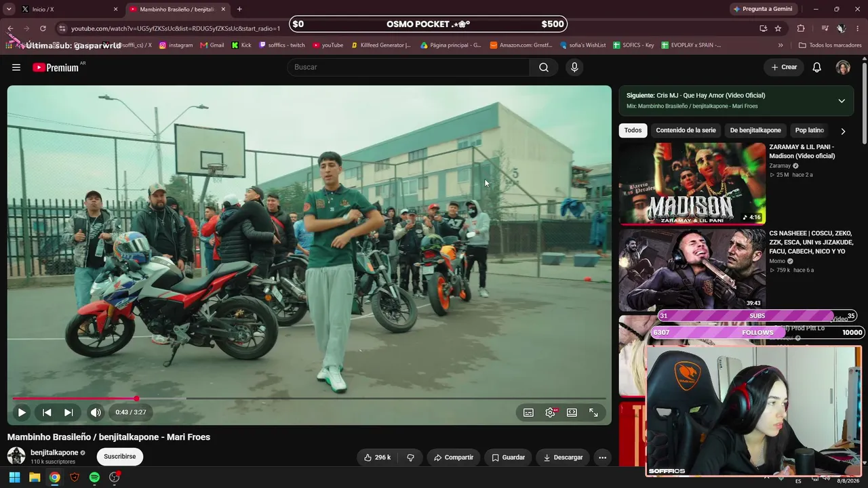Like the video with 296 k likes
The height and width of the screenshot is (488, 868).
pos(377,457)
